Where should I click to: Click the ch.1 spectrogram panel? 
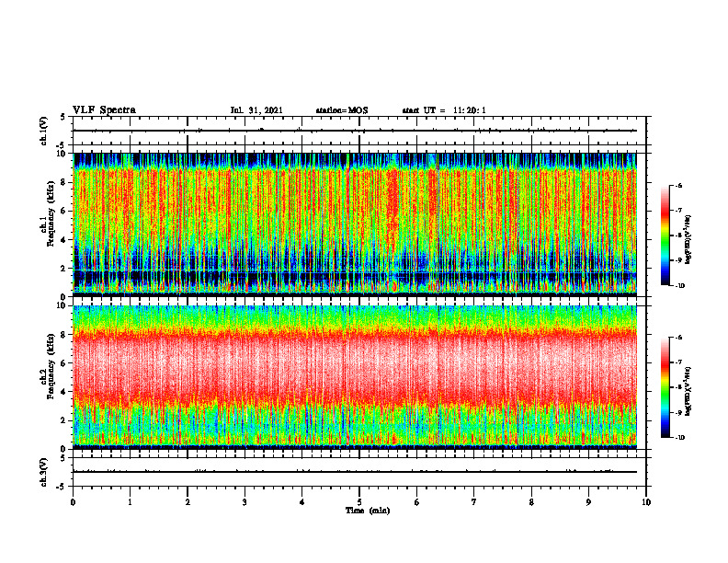355,224
